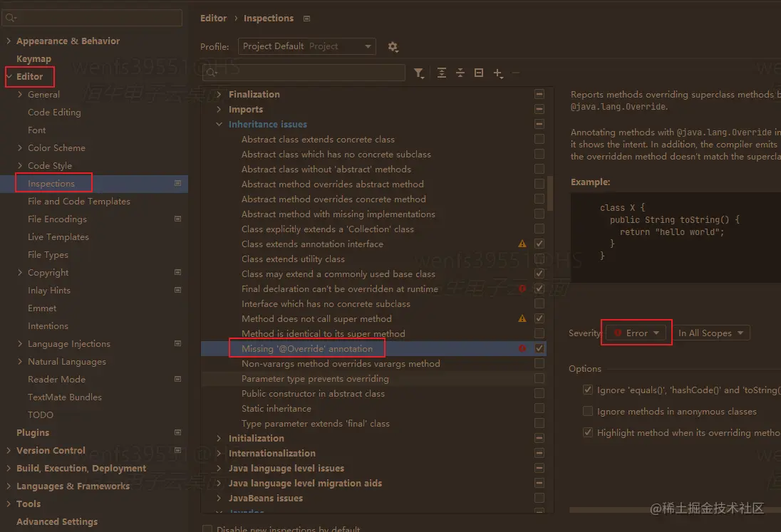Click warning icon on Method does not call super

tap(522, 318)
